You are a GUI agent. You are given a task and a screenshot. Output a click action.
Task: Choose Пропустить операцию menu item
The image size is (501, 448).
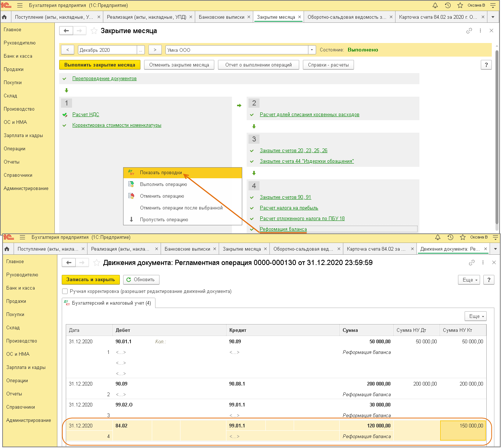(x=164, y=220)
